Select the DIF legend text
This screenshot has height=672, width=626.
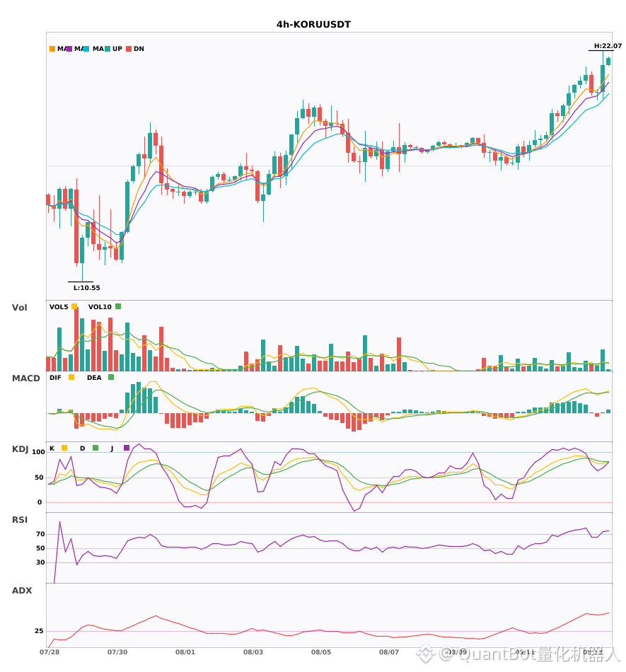(x=55, y=378)
